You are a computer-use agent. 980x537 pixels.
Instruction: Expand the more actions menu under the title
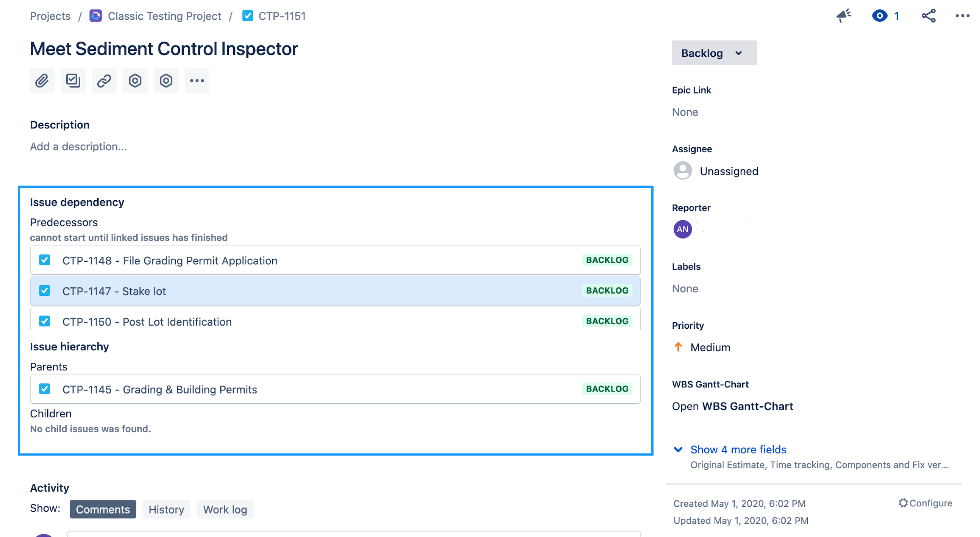tap(197, 80)
